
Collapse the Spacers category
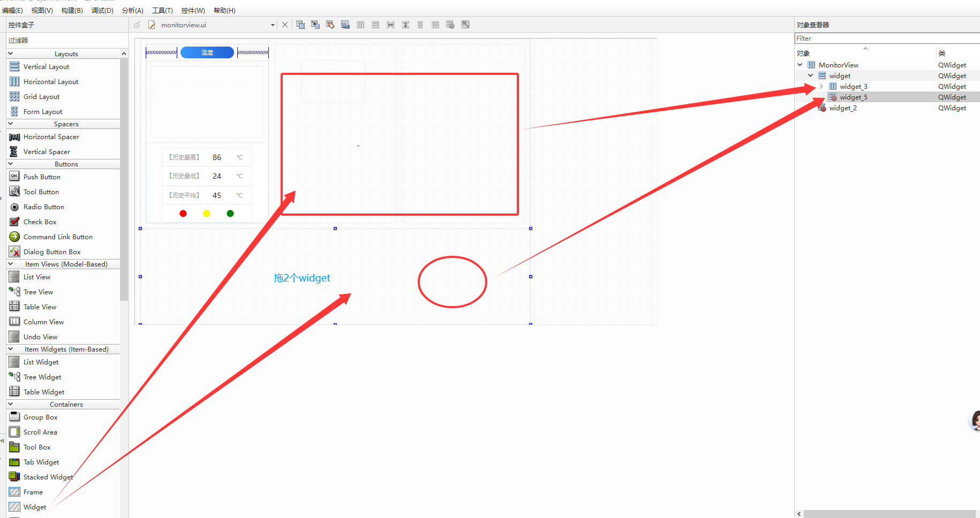pyautogui.click(x=10, y=124)
